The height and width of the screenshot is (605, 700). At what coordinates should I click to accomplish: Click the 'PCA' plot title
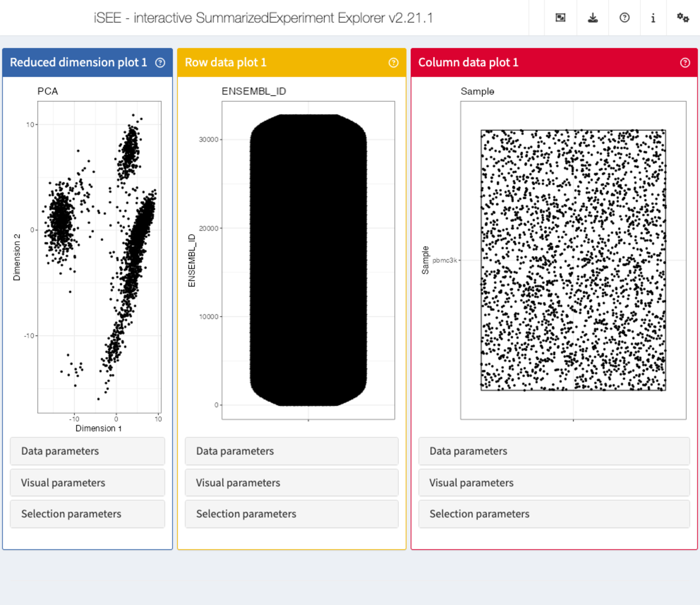(x=48, y=91)
